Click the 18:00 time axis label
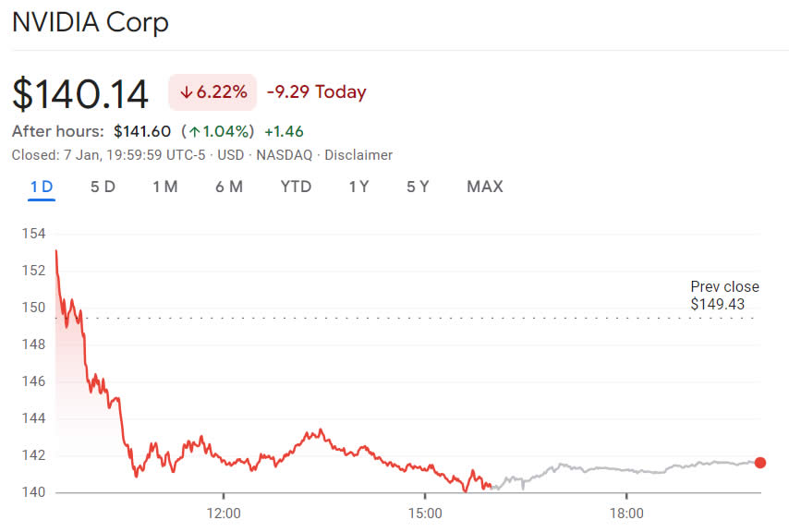 pyautogui.click(x=626, y=513)
